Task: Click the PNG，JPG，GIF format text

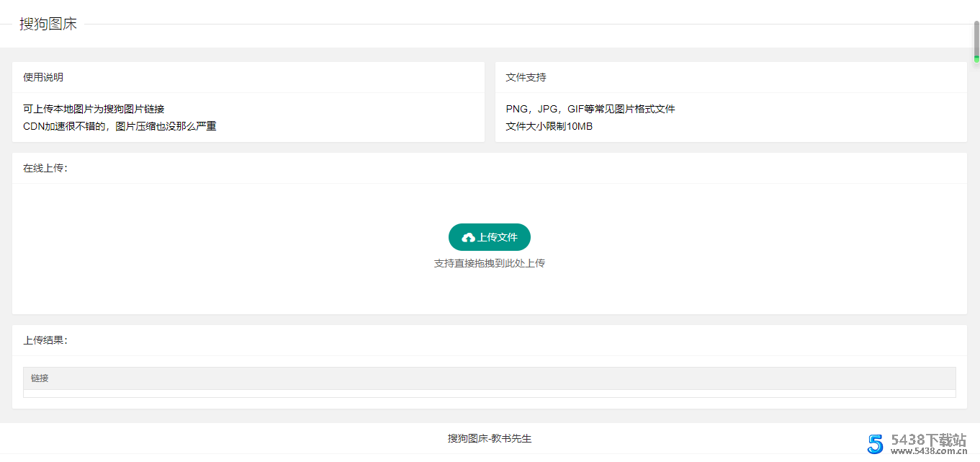Action: point(590,108)
